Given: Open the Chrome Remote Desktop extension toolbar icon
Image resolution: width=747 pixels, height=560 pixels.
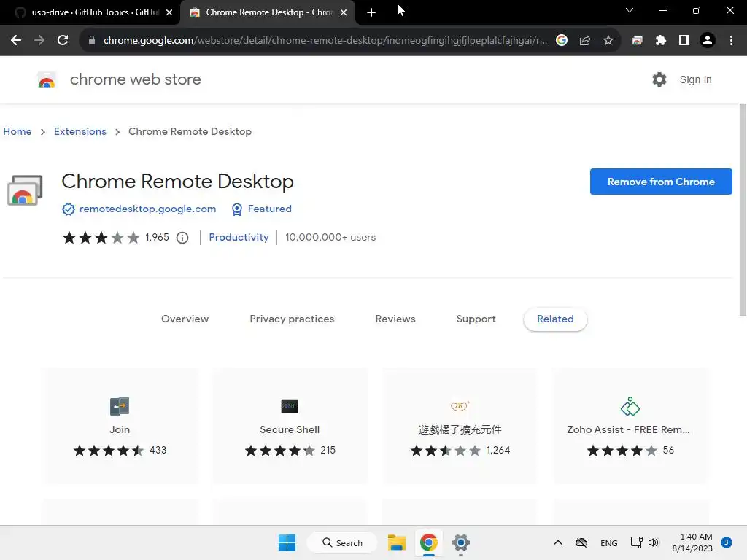Looking at the screenshot, I should tap(637, 41).
